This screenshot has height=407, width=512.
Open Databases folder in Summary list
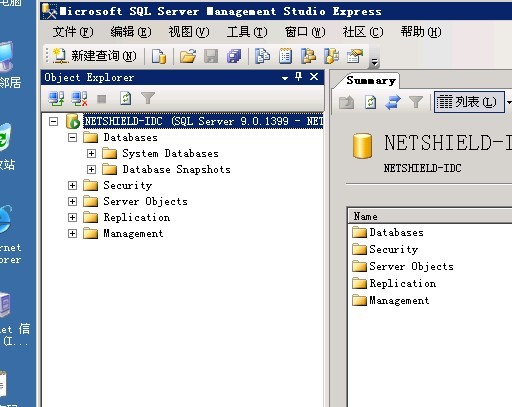388,232
